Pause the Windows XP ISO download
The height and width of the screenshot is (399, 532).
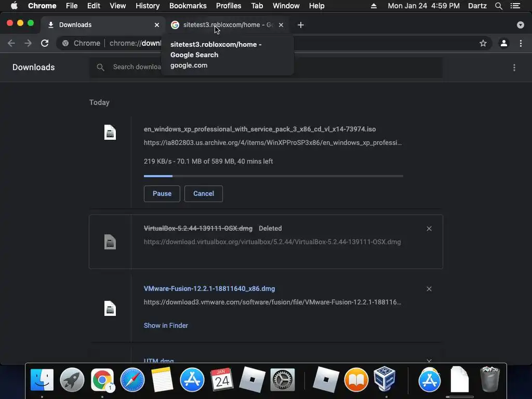162,194
